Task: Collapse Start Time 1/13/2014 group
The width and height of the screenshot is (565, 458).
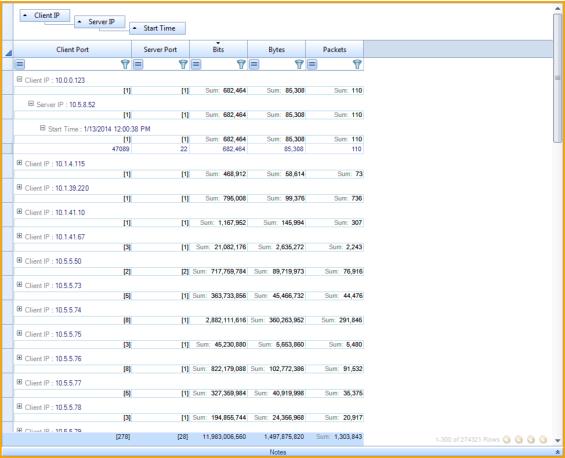Action: click(x=43, y=128)
